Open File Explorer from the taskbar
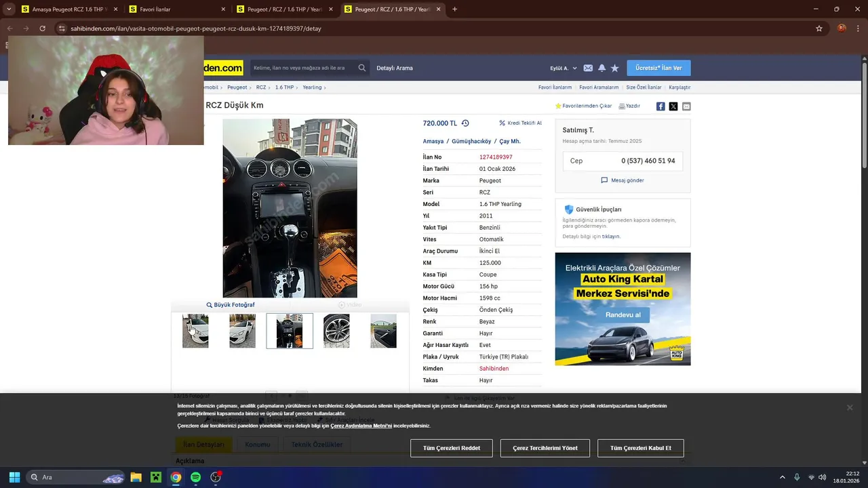Screen dimensions: 868x488 pyautogui.click(x=136, y=477)
